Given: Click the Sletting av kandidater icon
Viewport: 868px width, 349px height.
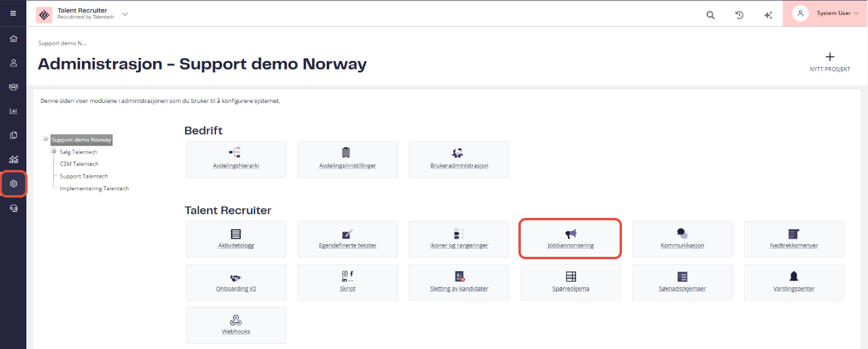Looking at the screenshot, I should [x=459, y=277].
